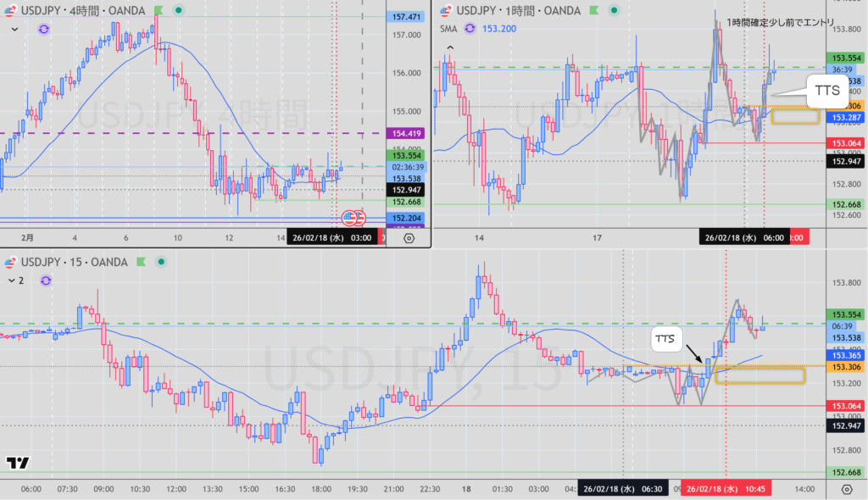This screenshot has height=500, width=868.
Task: Click the green flag on 4-hour chart title
Action: [x=158, y=9]
